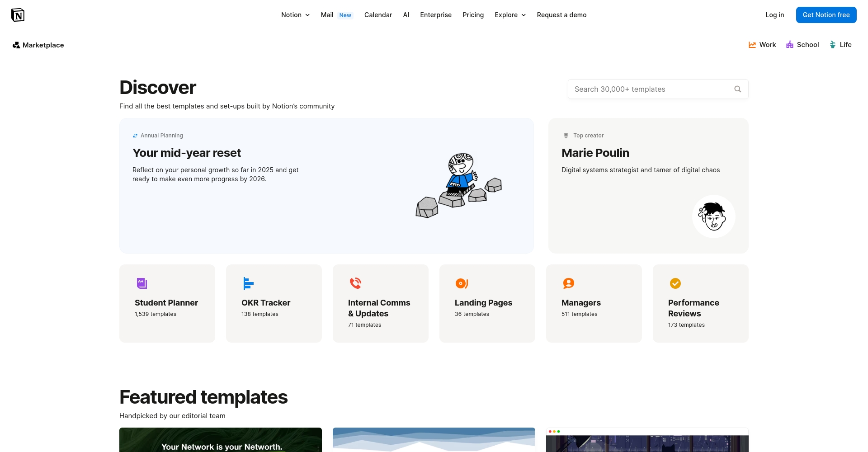Click the Landing Pages orange icon

pyautogui.click(x=462, y=283)
